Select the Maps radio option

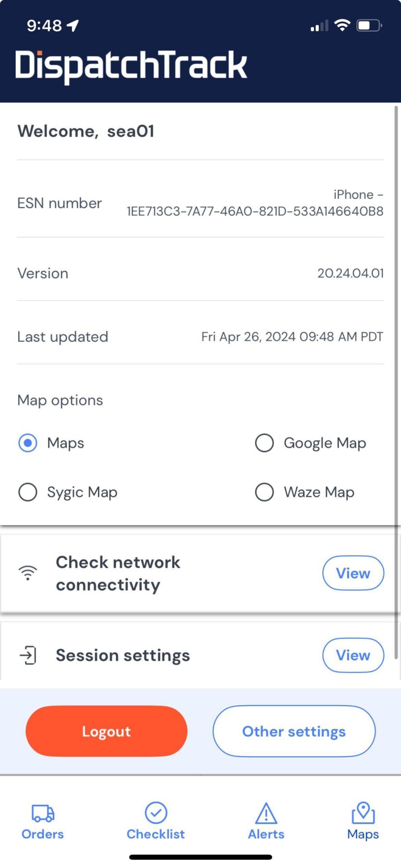(28, 443)
